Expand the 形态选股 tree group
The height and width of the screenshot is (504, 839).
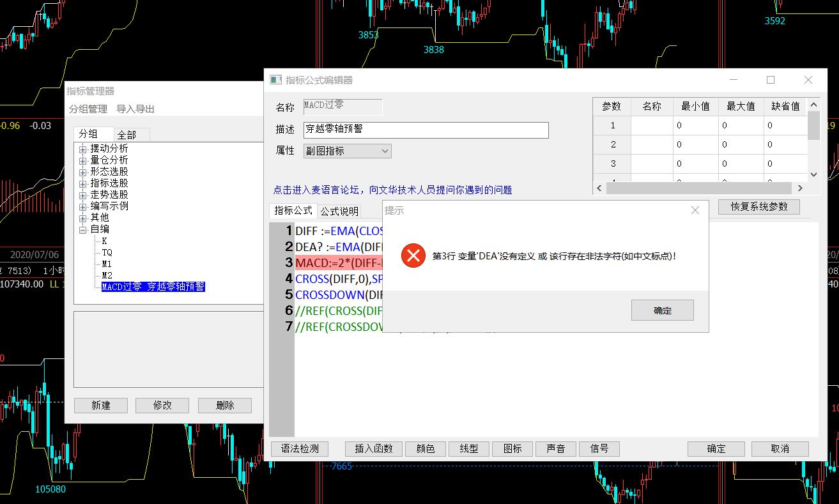pos(83,172)
